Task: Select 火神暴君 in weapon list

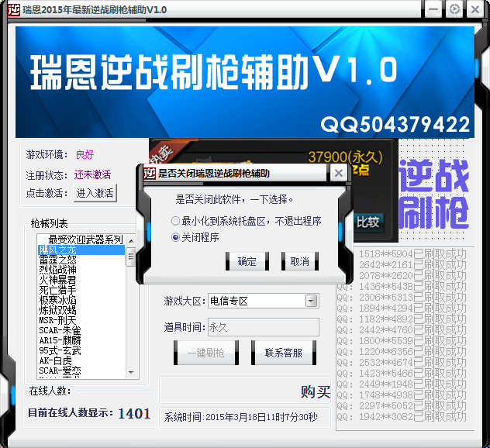Action: [x=81, y=280]
